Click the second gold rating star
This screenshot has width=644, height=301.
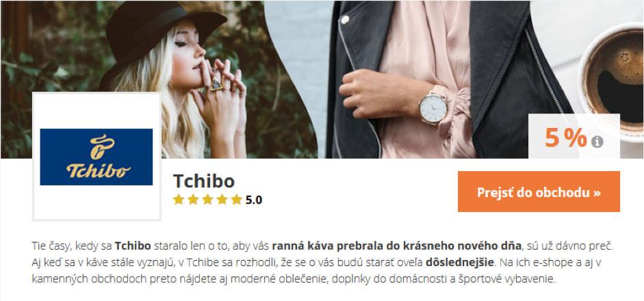(193, 200)
